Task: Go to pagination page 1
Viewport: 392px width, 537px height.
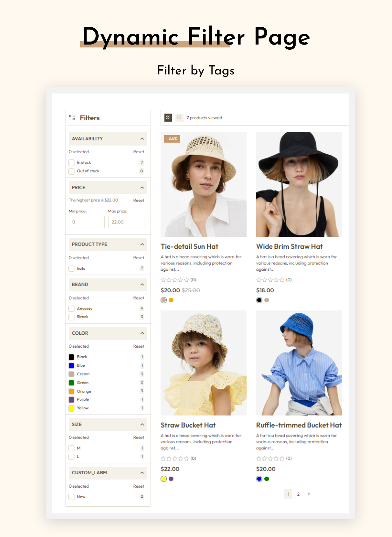Action: click(x=288, y=494)
